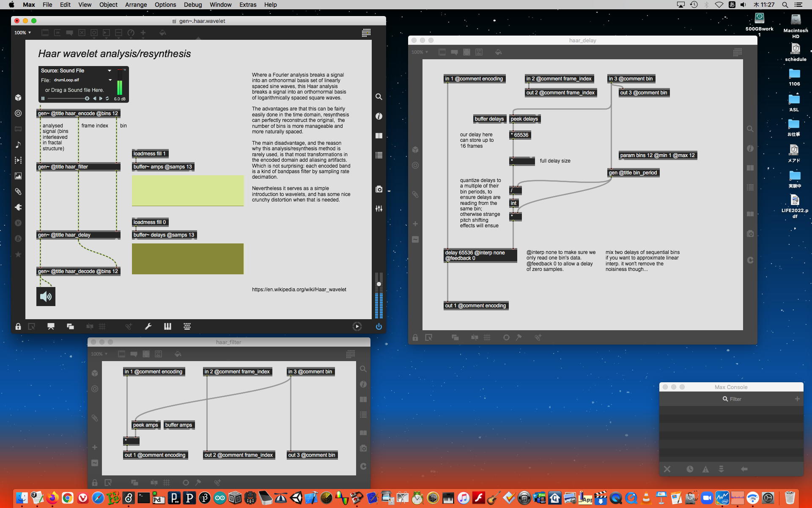Open audio note icon in left sidebar
The width and height of the screenshot is (812, 508).
click(x=18, y=145)
